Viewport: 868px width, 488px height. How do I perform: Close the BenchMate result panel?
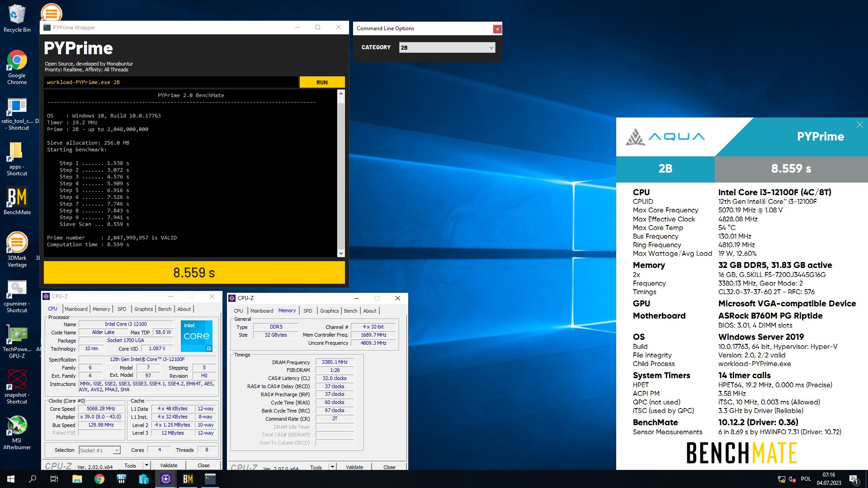coord(859,125)
